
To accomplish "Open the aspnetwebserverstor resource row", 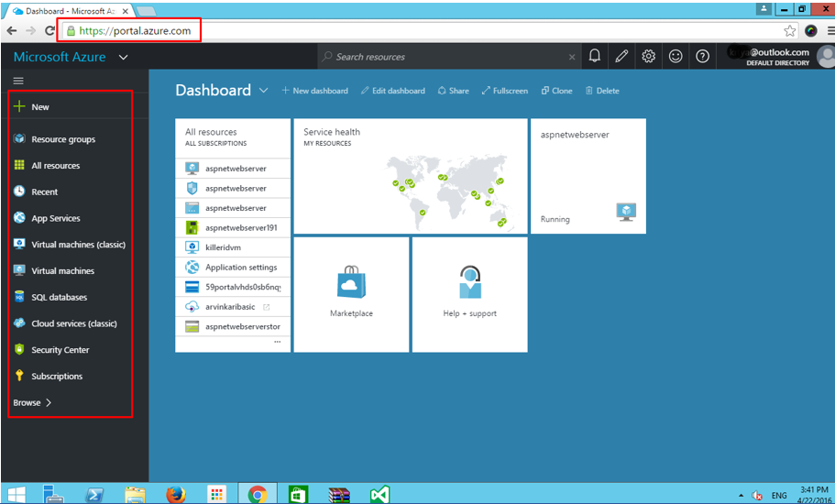I will 233,326.
